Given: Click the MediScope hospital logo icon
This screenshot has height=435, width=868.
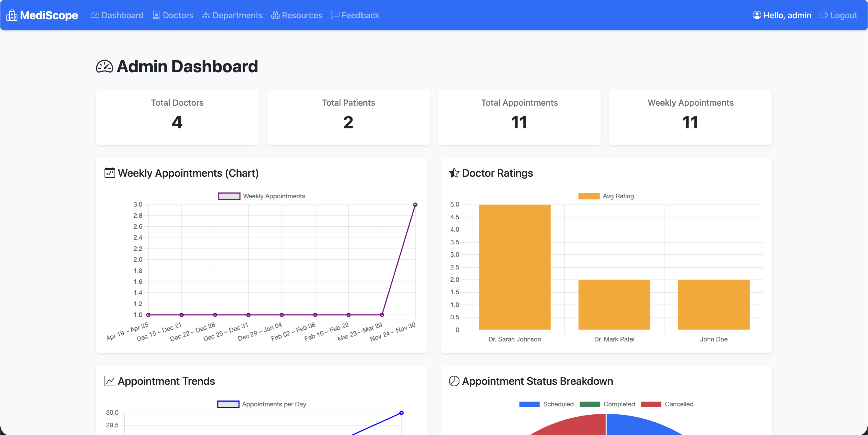Looking at the screenshot, I should pyautogui.click(x=12, y=15).
